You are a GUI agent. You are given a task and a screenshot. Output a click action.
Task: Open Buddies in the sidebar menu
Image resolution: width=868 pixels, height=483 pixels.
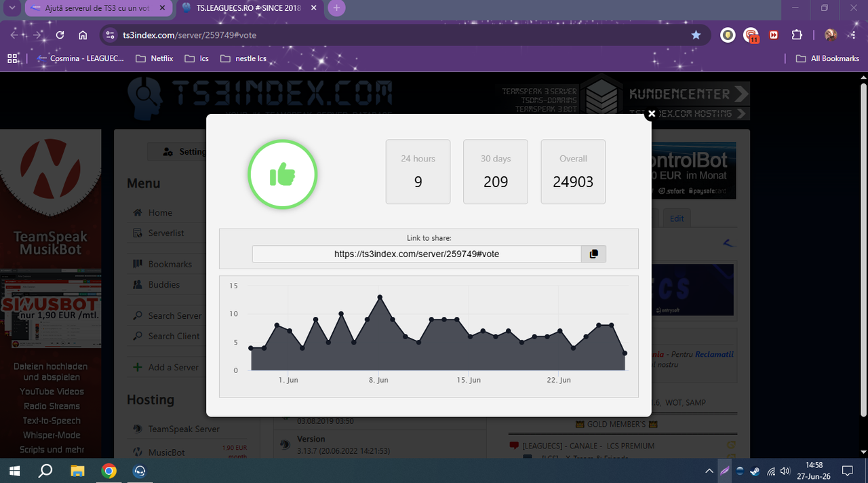[163, 284]
